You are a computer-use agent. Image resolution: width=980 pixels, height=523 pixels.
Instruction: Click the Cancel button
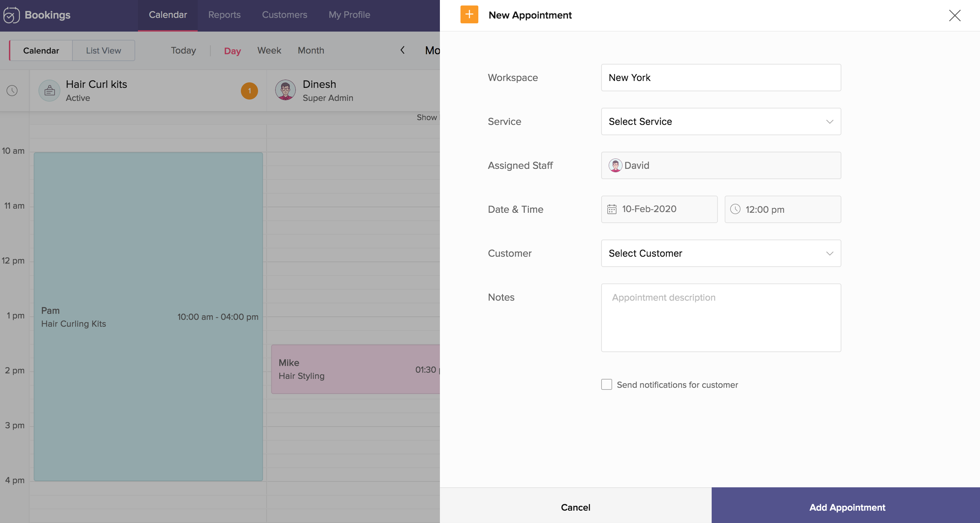pyautogui.click(x=575, y=507)
